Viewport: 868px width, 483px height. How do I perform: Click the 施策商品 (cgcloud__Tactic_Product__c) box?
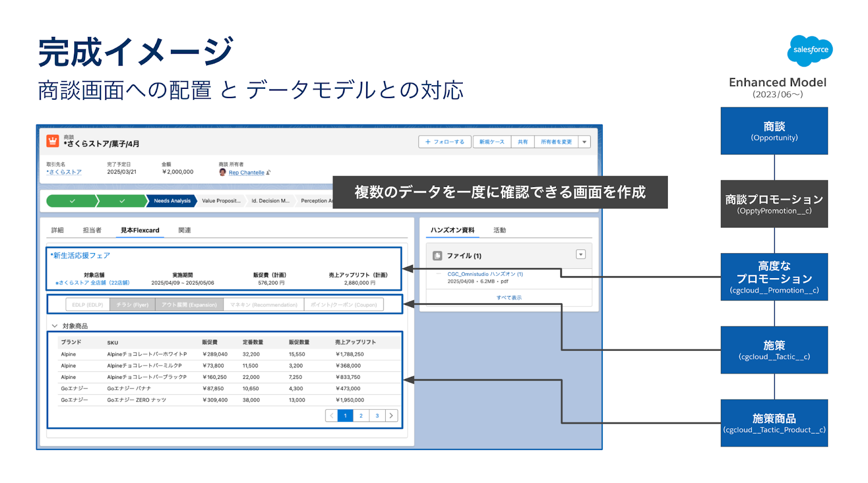click(774, 423)
